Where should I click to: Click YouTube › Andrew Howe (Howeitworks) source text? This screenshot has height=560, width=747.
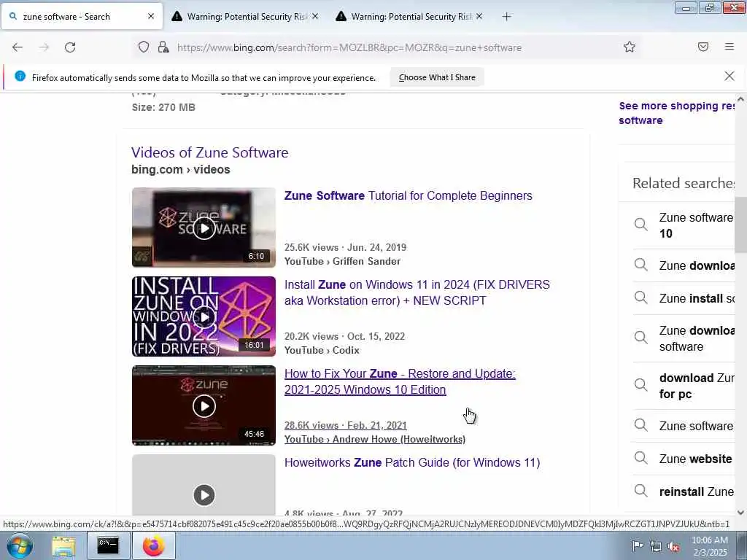click(375, 439)
